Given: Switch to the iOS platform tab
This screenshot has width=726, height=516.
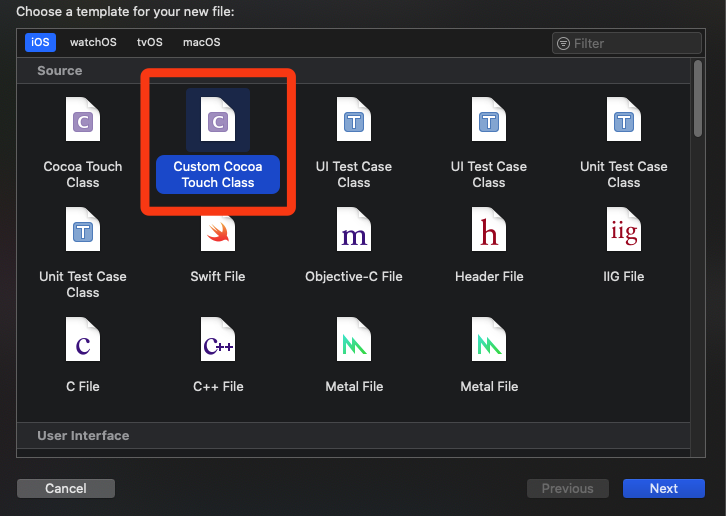Looking at the screenshot, I should pyautogui.click(x=40, y=42).
